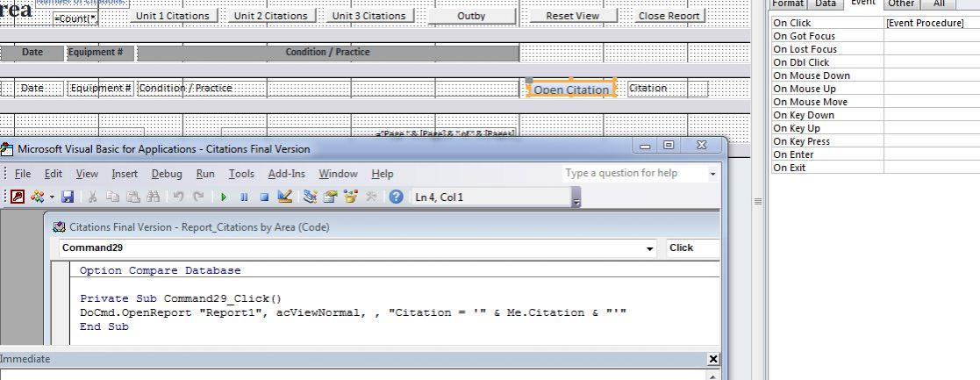Switch to the All property tab
Viewport: 980px width, 380px height.
pos(940,4)
